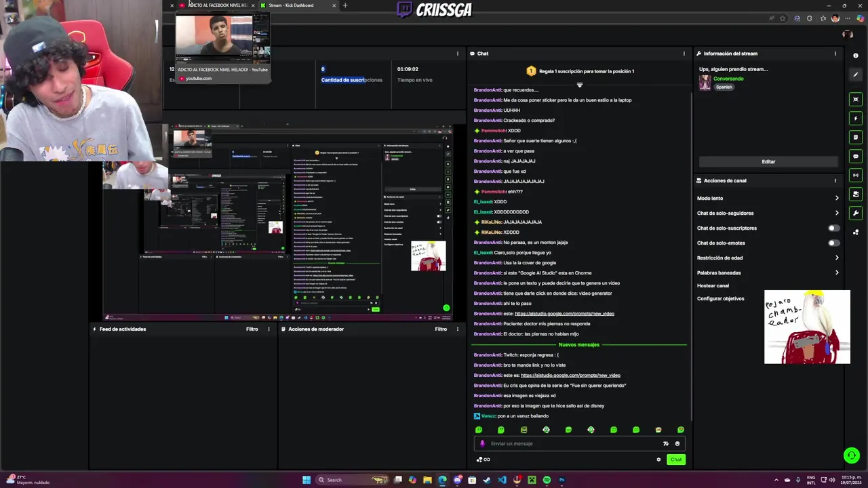
Task: Open Acciones de moderador three-dot menu
Action: click(x=457, y=329)
